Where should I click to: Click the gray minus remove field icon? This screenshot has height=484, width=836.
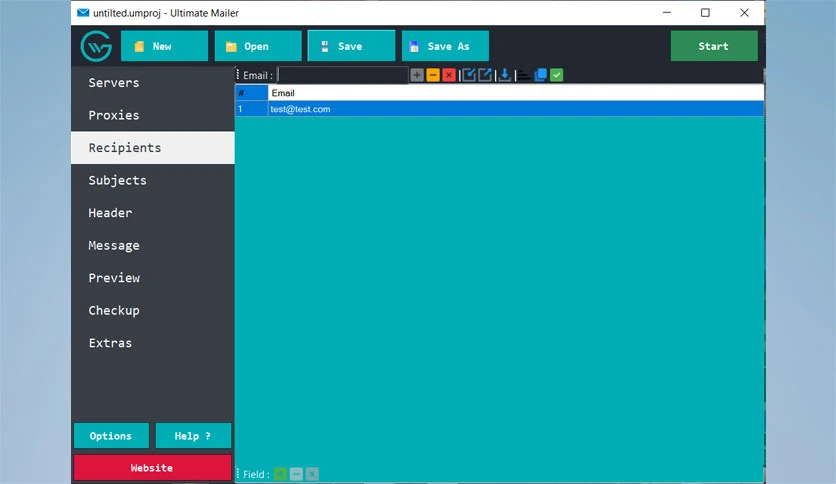[296, 474]
